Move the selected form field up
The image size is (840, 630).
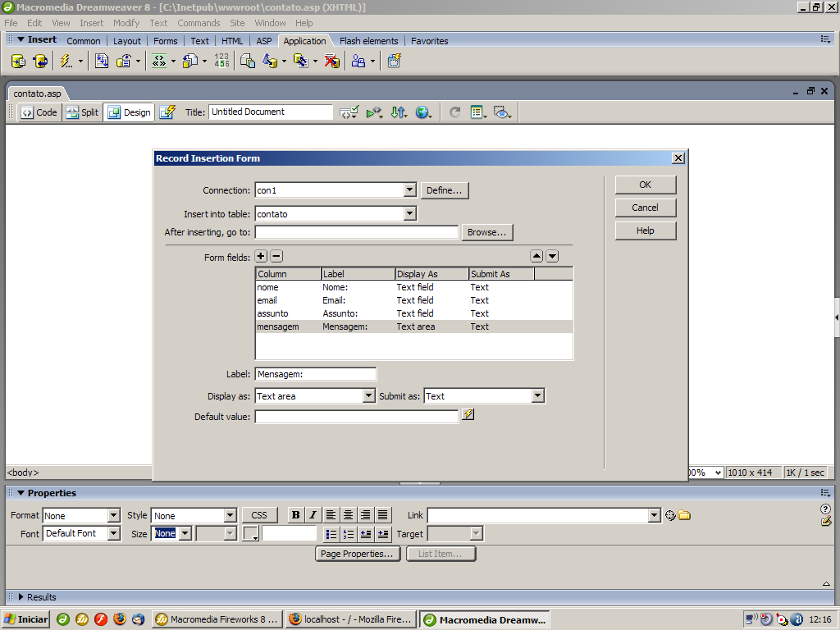coord(536,256)
